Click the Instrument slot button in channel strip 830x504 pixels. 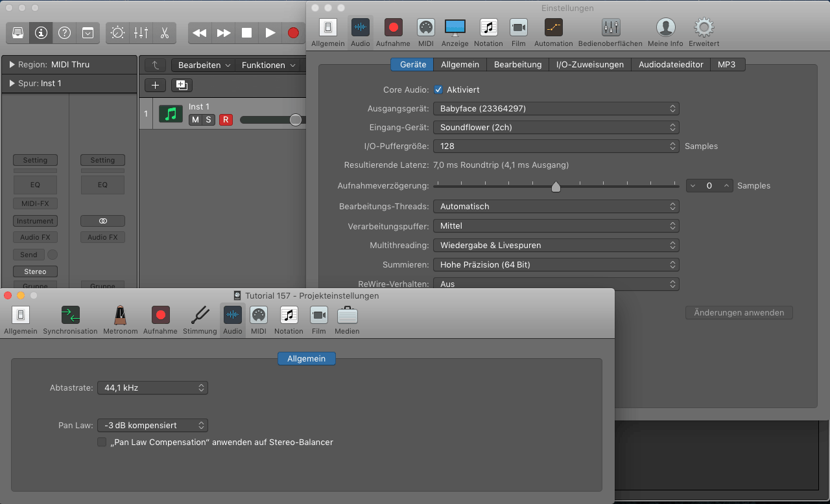pos(35,221)
